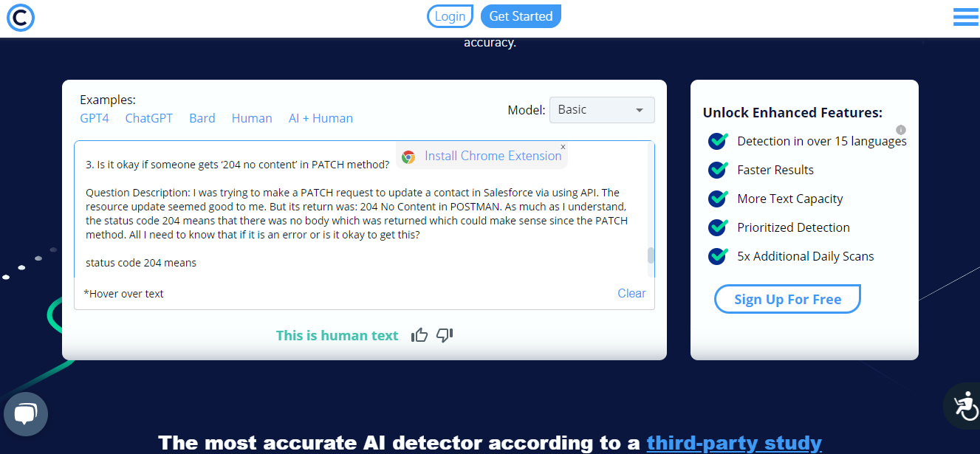
Task: Load the GPT4 example
Action: coord(95,118)
